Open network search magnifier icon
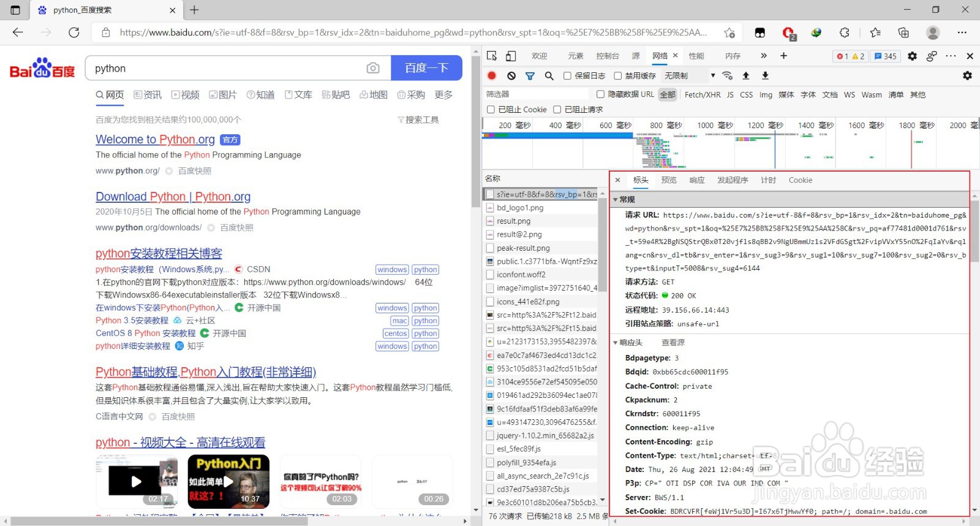 click(x=549, y=75)
